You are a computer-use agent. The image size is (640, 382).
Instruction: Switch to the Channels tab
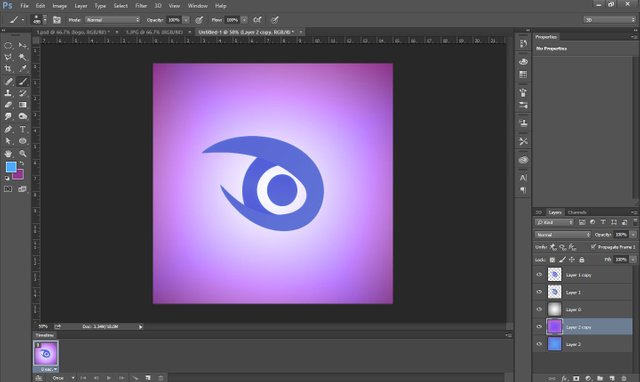pos(577,212)
